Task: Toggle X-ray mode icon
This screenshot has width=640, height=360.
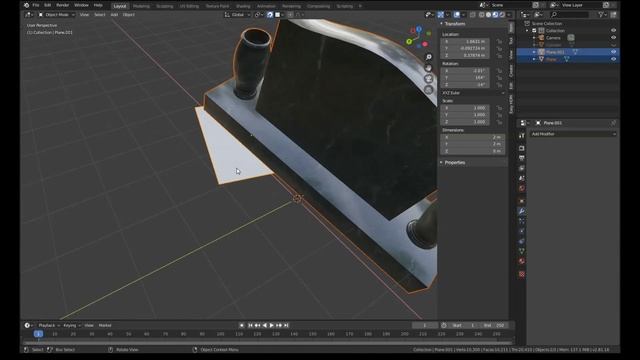Action: (473, 15)
